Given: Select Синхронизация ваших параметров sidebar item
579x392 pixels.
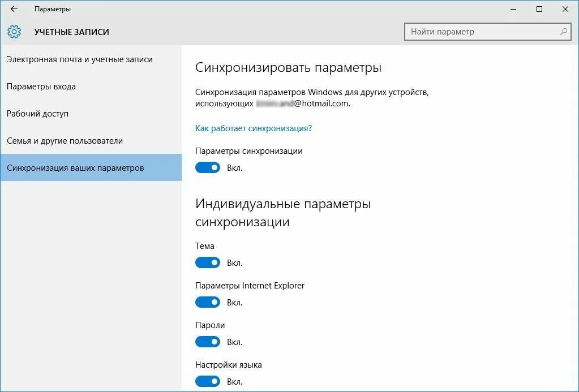Looking at the screenshot, I should 75,168.
